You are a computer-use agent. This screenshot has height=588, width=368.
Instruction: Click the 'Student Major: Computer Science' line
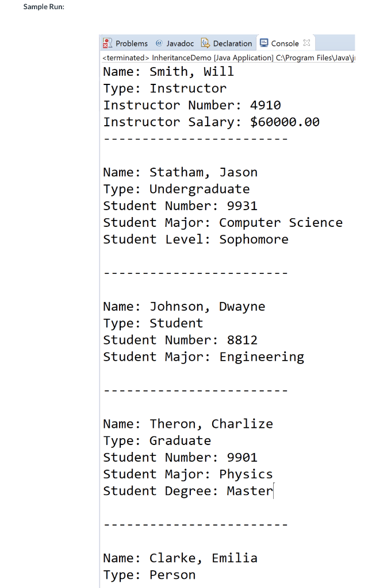click(x=223, y=223)
